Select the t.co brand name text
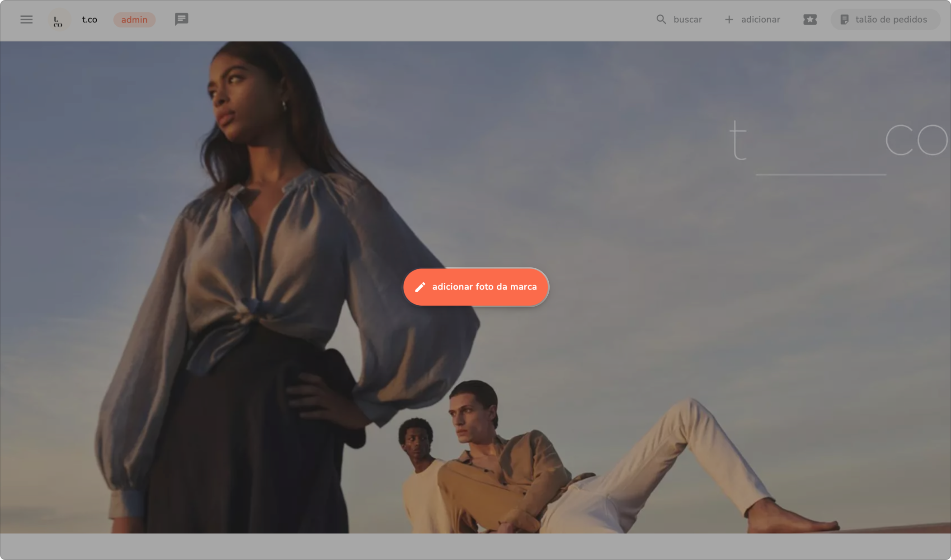951x560 pixels. pyautogui.click(x=89, y=19)
